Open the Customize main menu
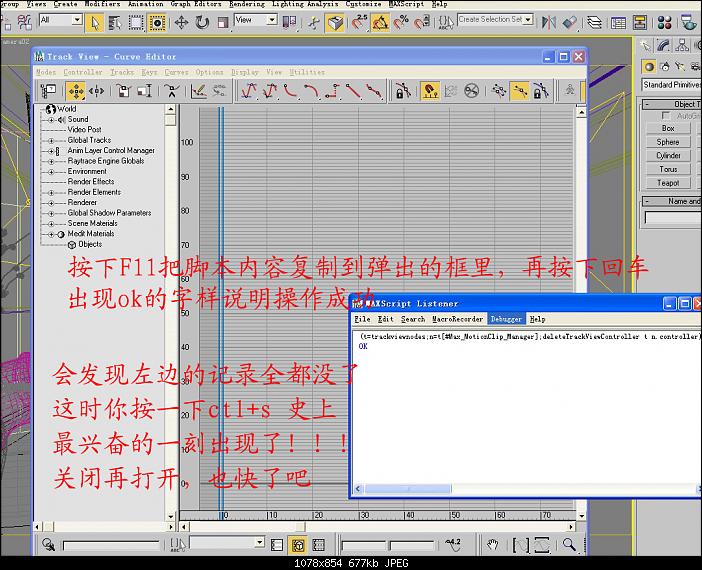The height and width of the screenshot is (570, 702). pyautogui.click(x=363, y=4)
